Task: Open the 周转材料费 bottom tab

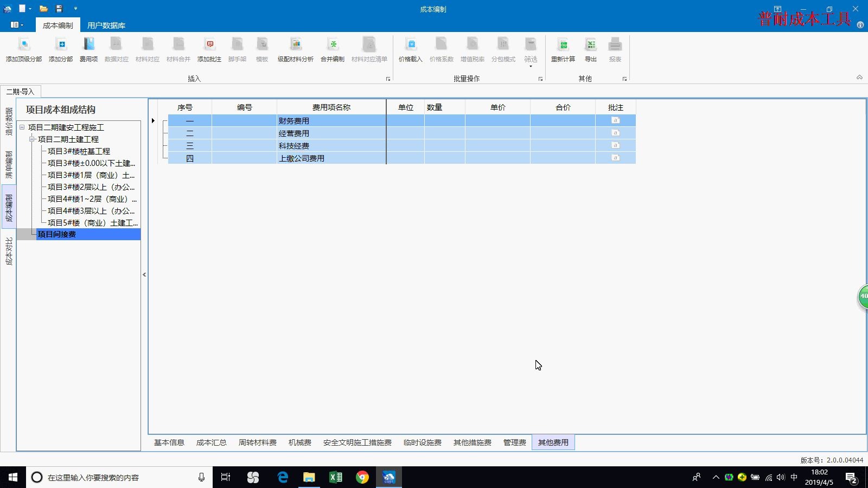Action: point(258,442)
